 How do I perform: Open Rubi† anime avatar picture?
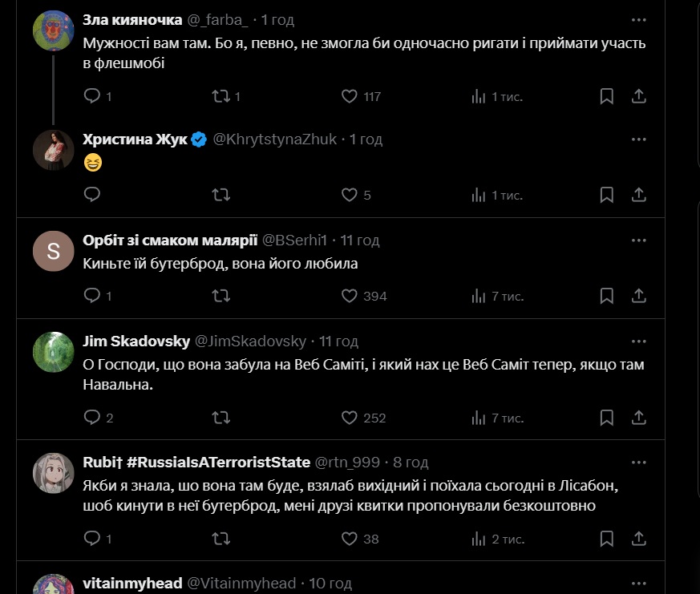[54, 473]
